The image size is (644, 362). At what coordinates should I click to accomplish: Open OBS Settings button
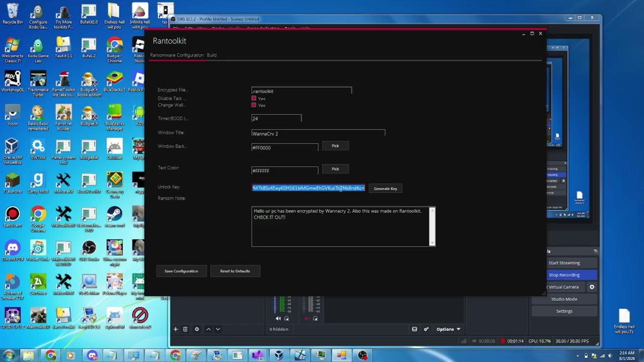point(564,311)
